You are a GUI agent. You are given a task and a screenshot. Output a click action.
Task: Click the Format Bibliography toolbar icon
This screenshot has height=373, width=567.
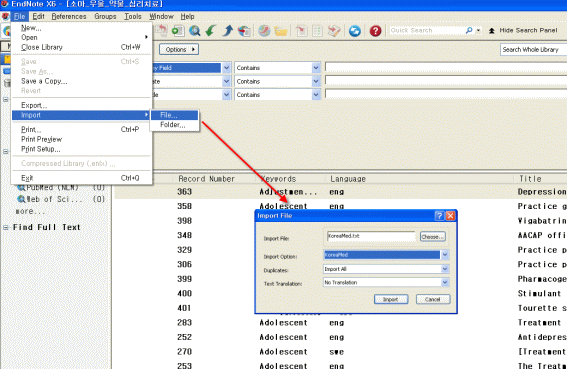point(317,31)
